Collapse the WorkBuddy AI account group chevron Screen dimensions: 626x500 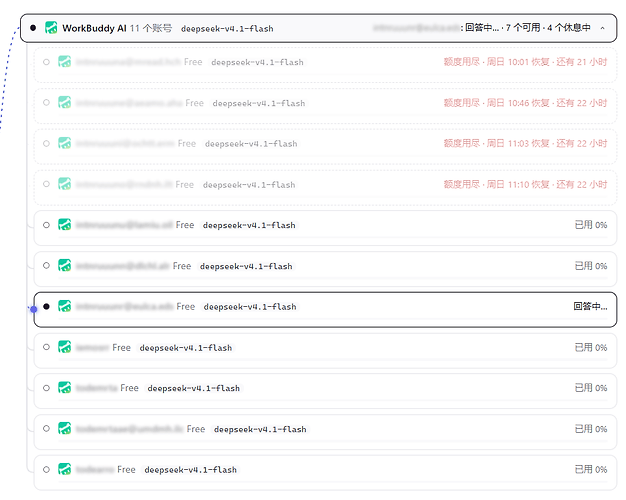point(602,28)
